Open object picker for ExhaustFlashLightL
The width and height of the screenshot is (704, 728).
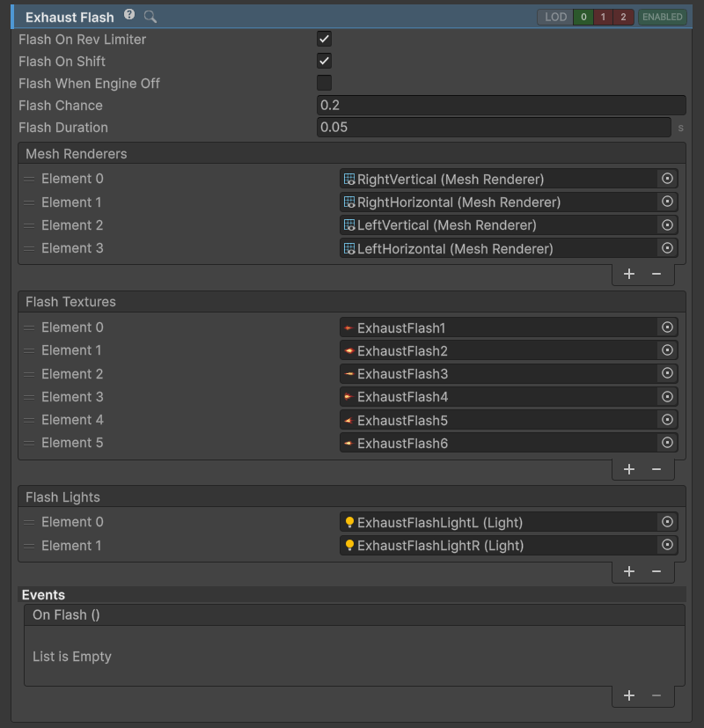tap(667, 522)
